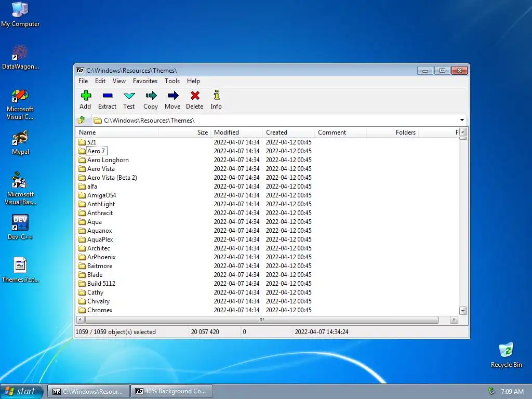This screenshot has width=532, height=399.
Task: Open the View menu
Action: click(119, 81)
